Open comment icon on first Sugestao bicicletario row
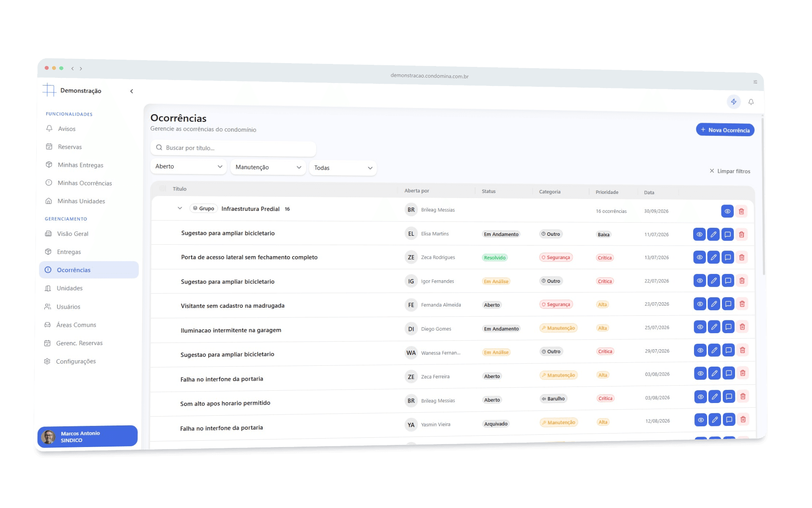Screen dimensions: 812x508 [727, 234]
